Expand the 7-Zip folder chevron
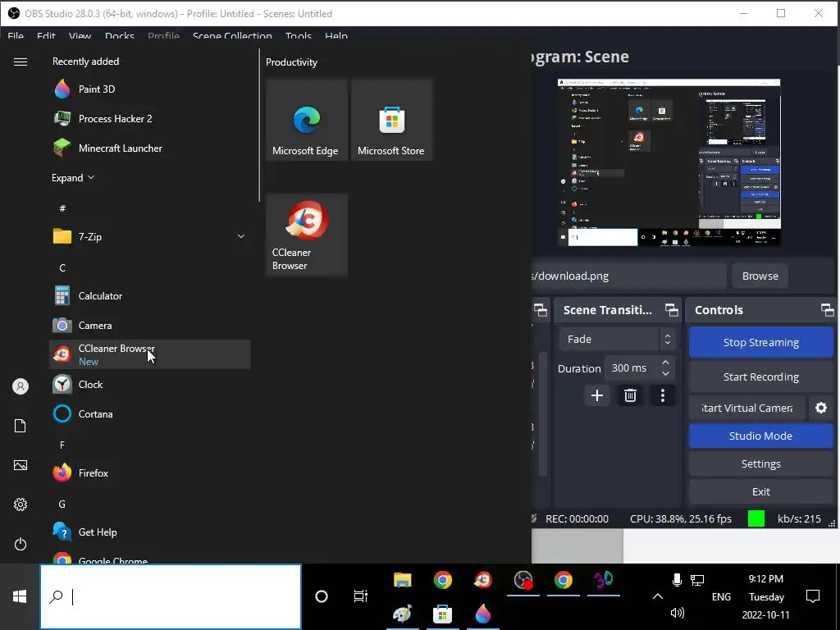Viewport: 840px width, 630px height. click(x=241, y=236)
